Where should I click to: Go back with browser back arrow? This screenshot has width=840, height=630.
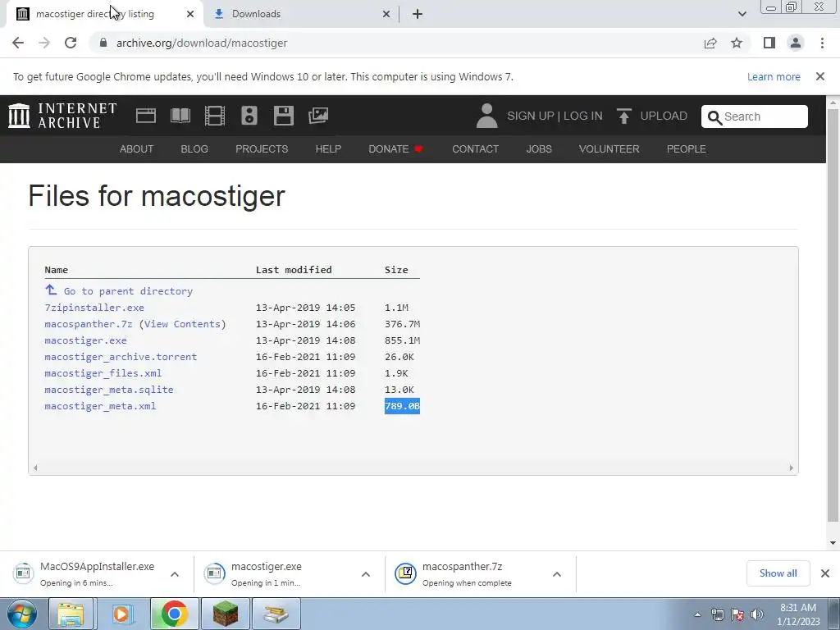18,43
